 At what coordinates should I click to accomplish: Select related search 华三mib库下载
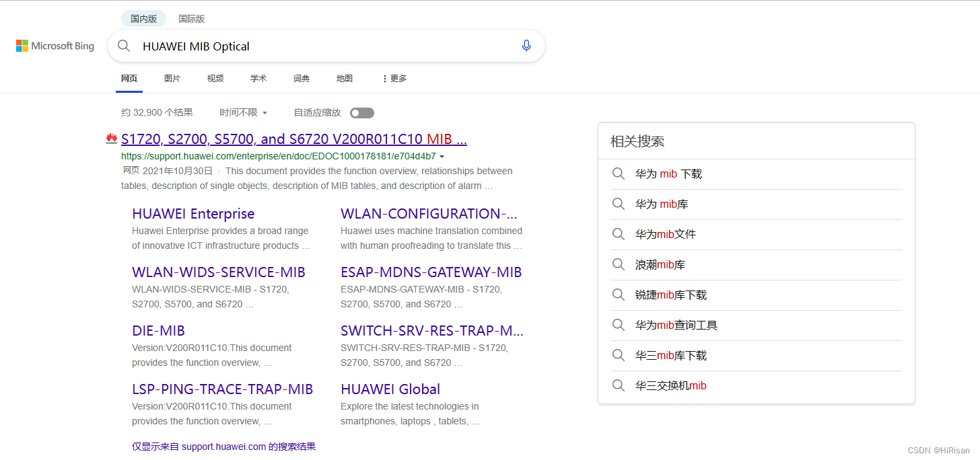(x=671, y=356)
